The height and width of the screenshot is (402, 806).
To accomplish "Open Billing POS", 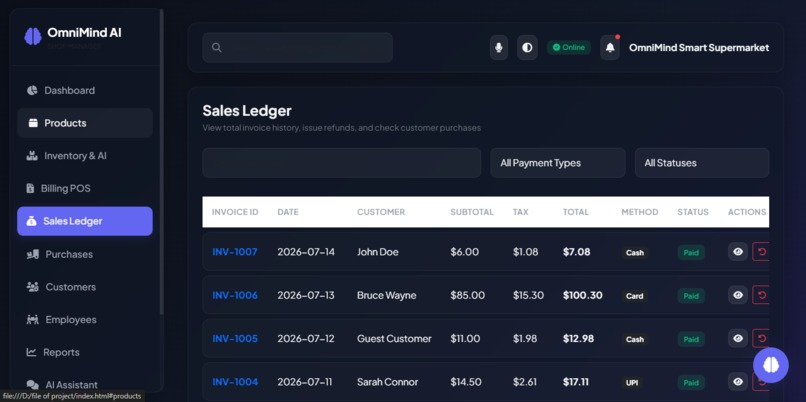I will 85,189.
